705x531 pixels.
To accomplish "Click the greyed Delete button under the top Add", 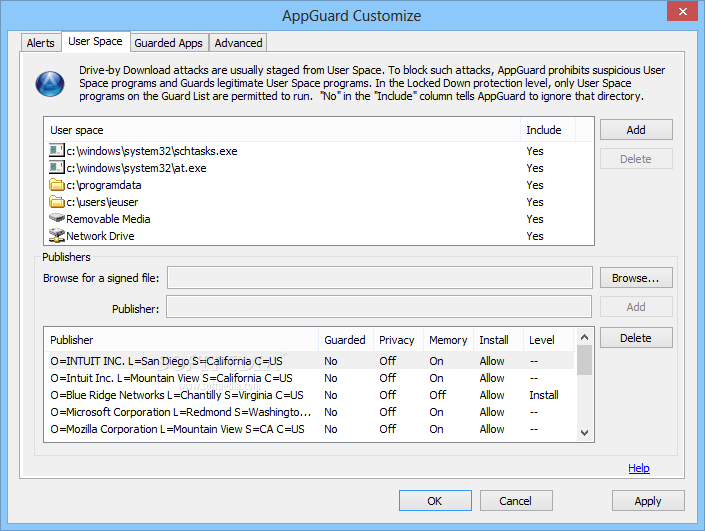I will click(636, 159).
